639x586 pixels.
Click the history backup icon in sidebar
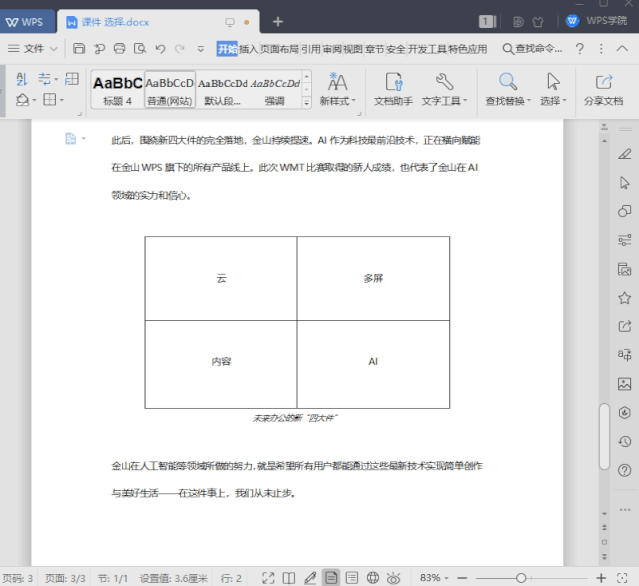pyautogui.click(x=624, y=441)
